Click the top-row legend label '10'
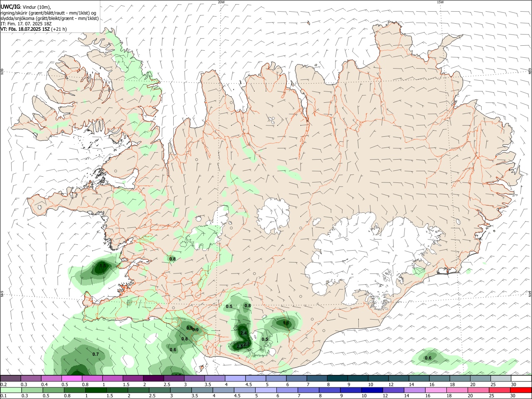This screenshot has width=532, height=399. click(370, 384)
